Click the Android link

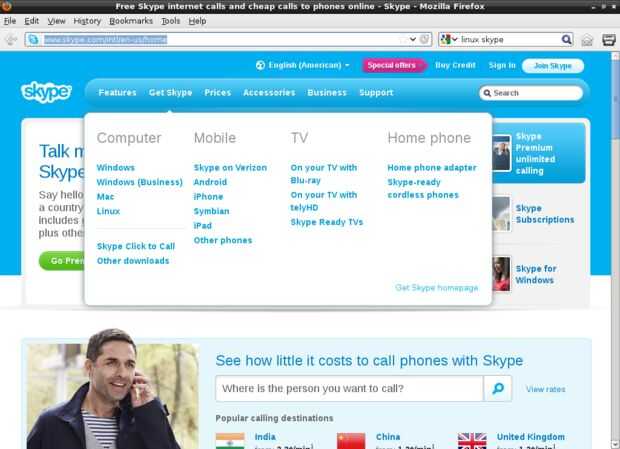[x=210, y=182]
